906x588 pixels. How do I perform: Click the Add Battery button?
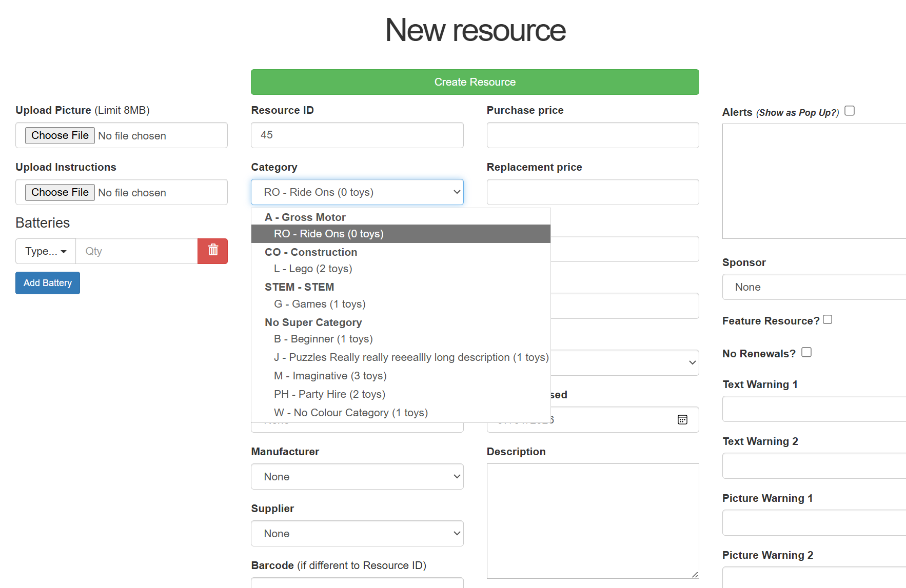48,283
